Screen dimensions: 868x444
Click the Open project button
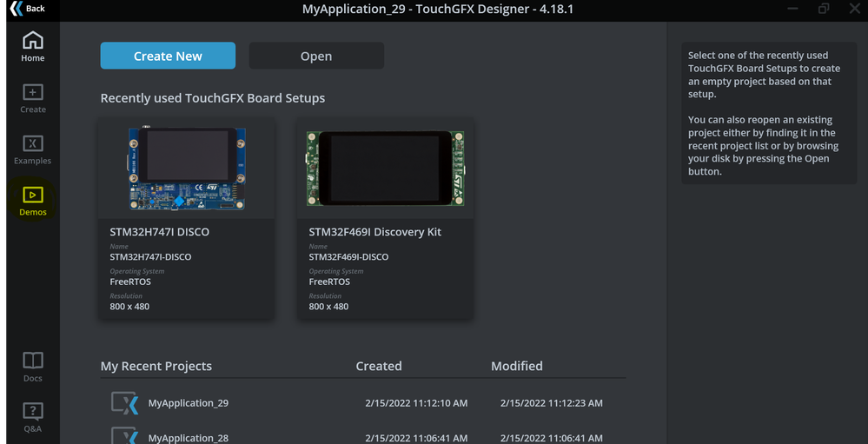[x=316, y=56]
